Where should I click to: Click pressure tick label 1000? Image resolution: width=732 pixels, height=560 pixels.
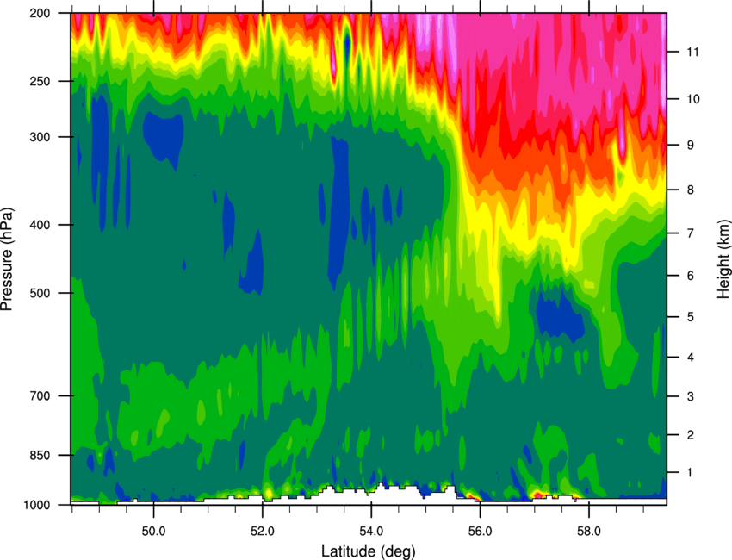coord(37,505)
